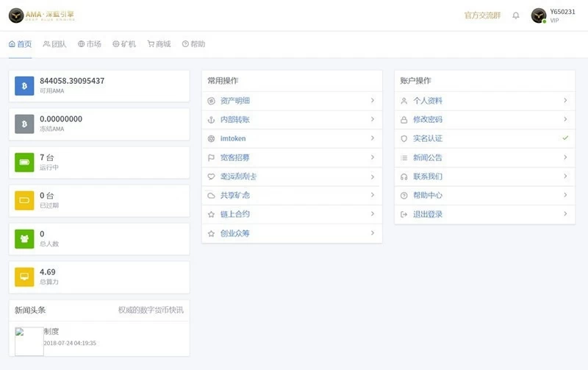Click the coin icon beside 资产明细
The height and width of the screenshot is (370, 588).
211,101
